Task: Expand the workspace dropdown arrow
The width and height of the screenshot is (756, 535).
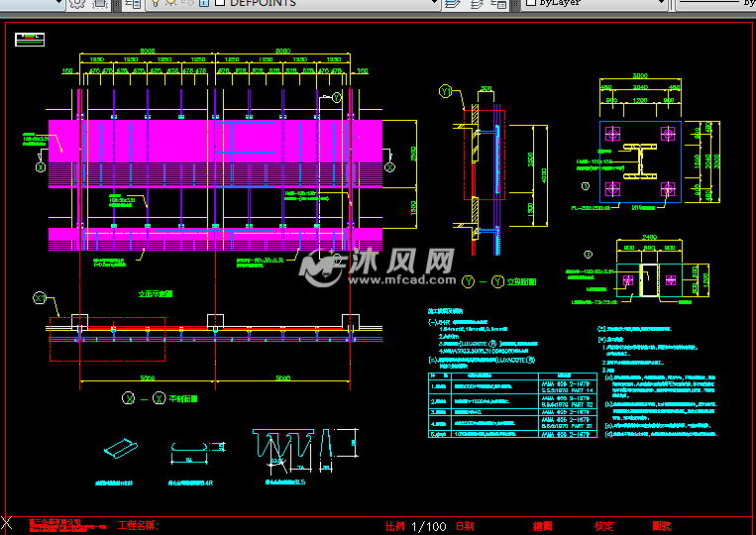Action: click(x=58, y=3)
